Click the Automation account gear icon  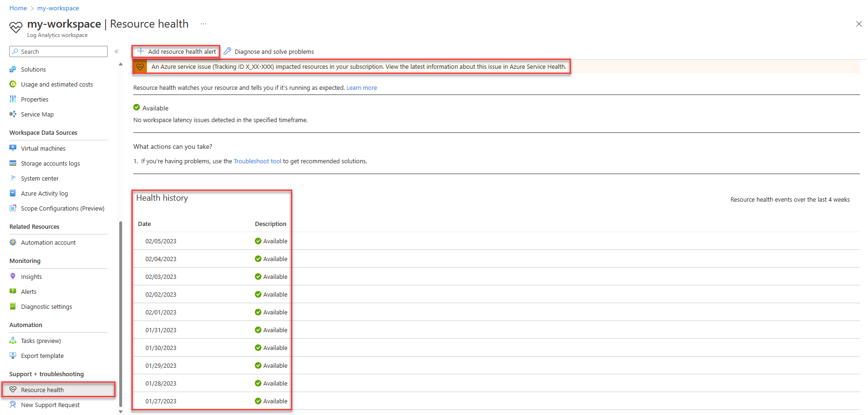(13, 242)
